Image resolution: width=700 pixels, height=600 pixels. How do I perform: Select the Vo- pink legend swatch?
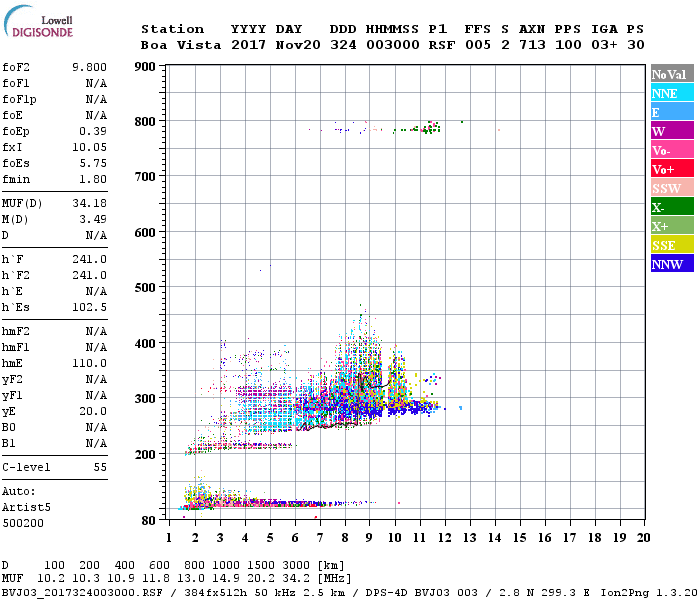(x=672, y=150)
